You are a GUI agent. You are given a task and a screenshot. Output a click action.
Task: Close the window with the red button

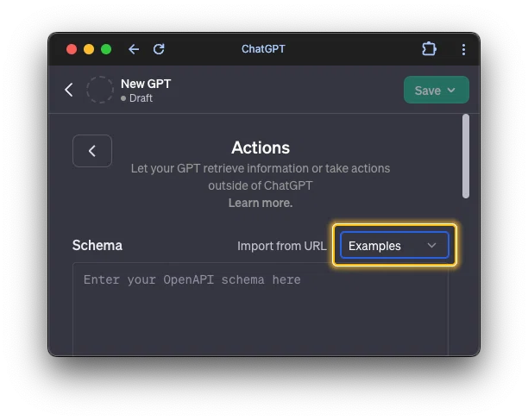(x=72, y=49)
